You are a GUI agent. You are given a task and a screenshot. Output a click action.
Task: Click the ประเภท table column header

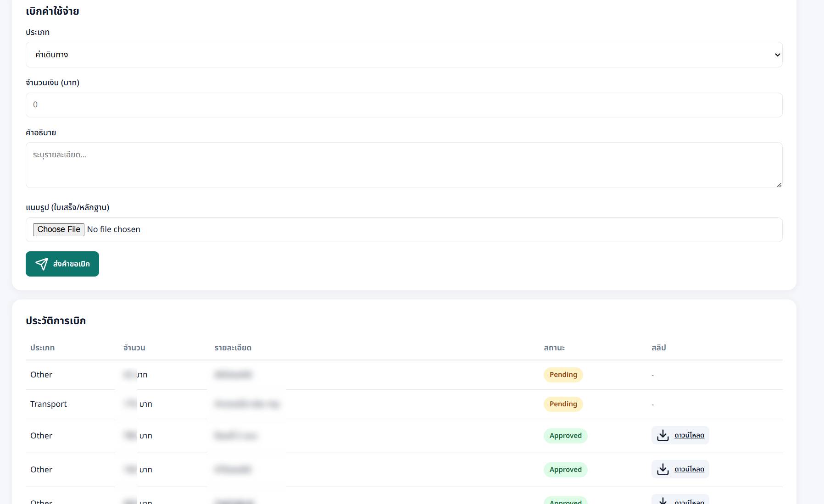click(42, 348)
